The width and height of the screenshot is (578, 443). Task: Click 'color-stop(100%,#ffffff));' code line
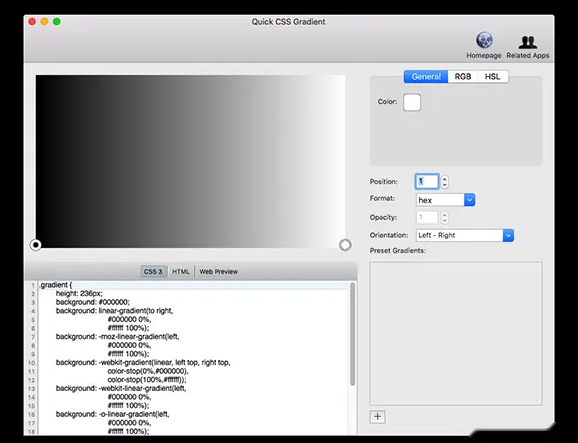click(x=147, y=380)
